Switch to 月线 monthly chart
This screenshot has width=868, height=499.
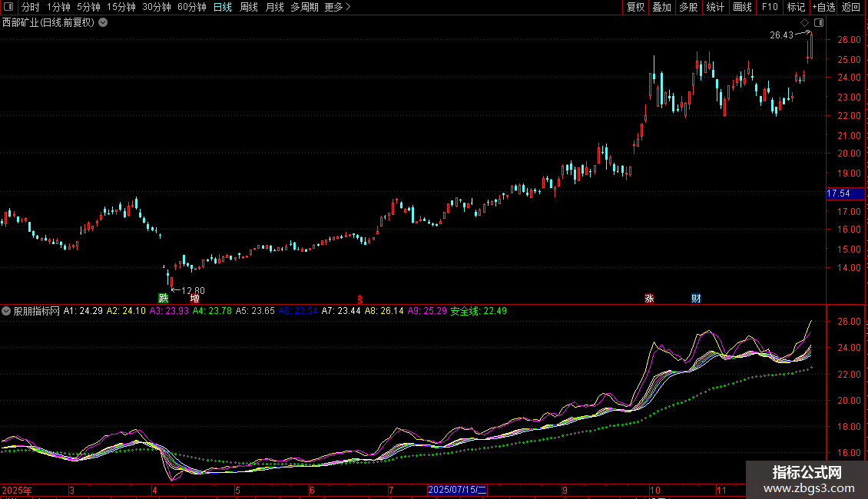(x=274, y=7)
